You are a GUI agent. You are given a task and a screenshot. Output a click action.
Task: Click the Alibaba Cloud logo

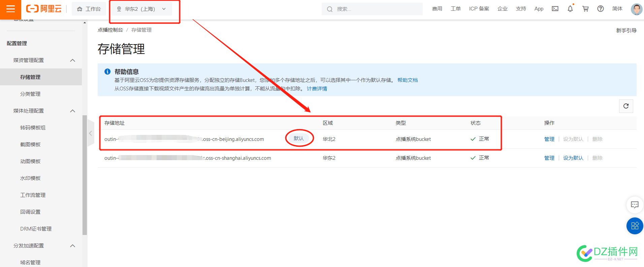click(44, 9)
